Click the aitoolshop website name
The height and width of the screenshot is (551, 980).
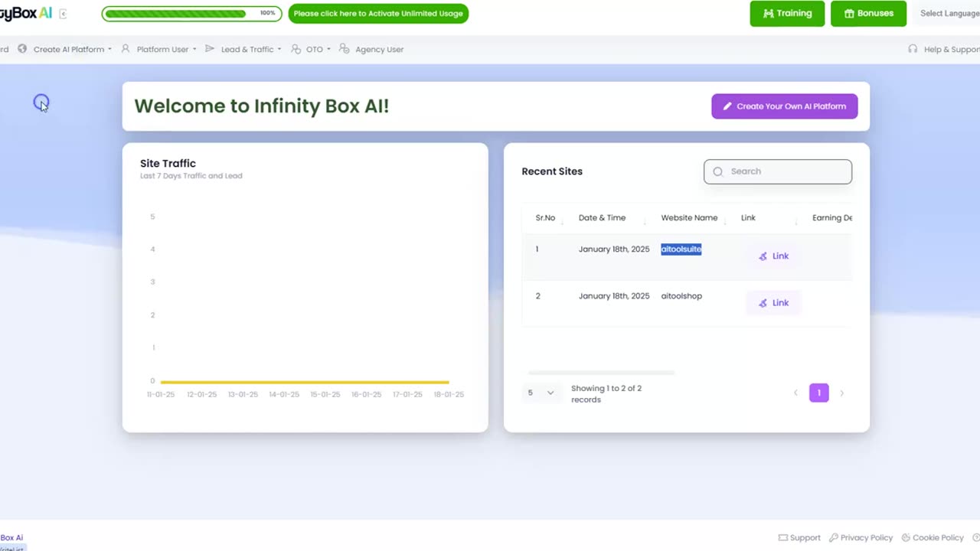pos(681,296)
